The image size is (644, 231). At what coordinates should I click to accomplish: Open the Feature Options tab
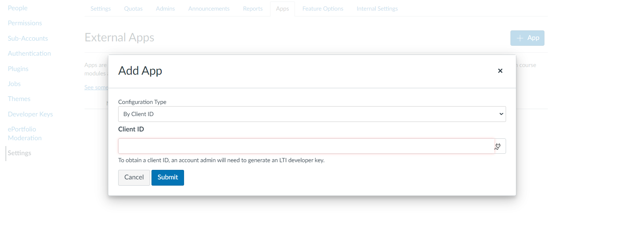(x=322, y=9)
